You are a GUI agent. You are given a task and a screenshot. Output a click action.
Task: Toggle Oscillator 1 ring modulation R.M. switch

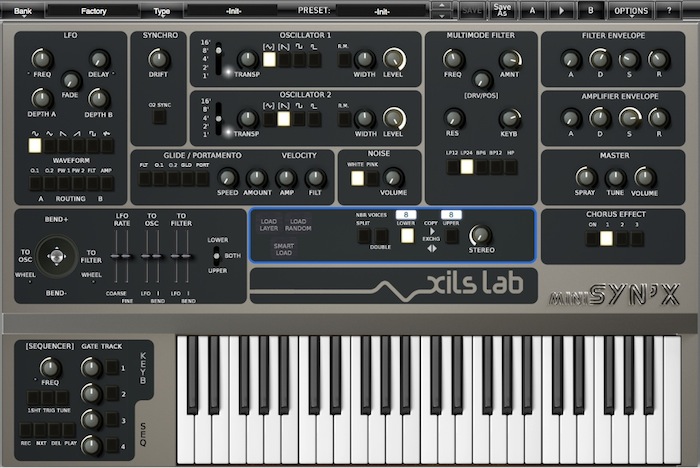click(x=344, y=59)
